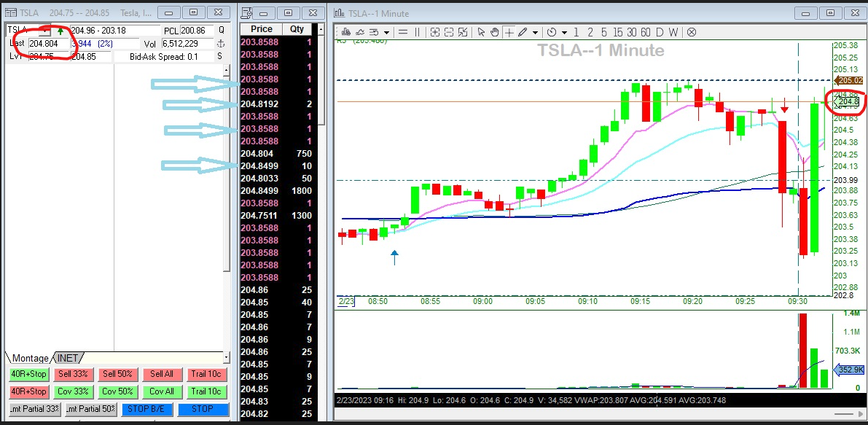This screenshot has height=425, width=868.
Task: Click the Sell All button
Action: coord(162,374)
